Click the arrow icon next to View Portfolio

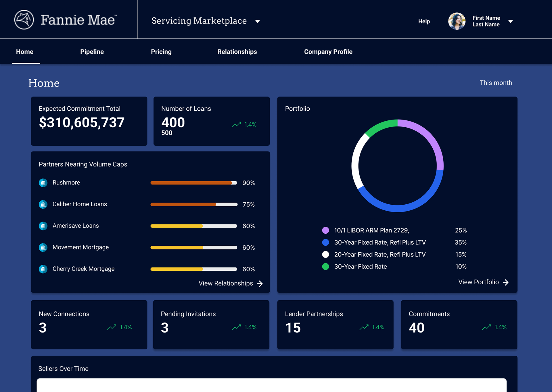point(506,283)
